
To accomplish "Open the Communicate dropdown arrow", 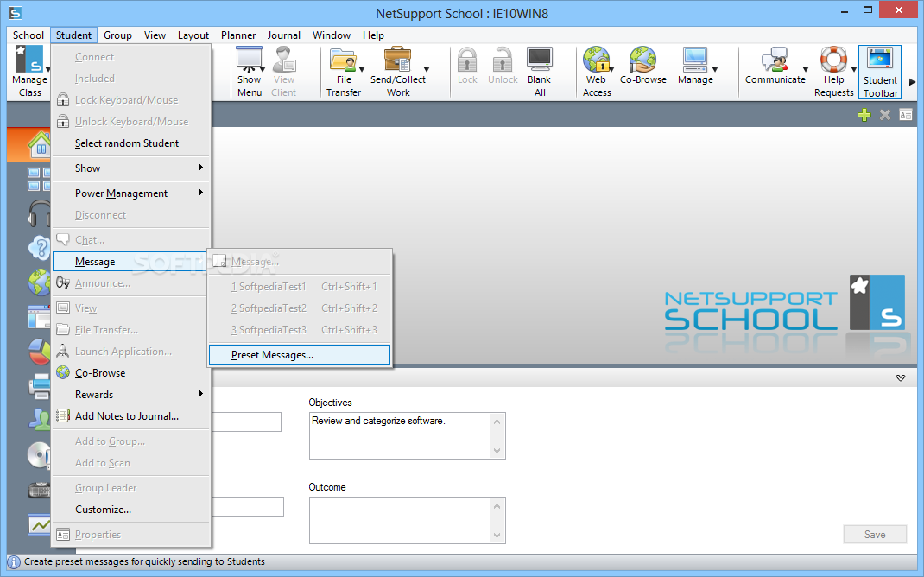I will [x=806, y=70].
